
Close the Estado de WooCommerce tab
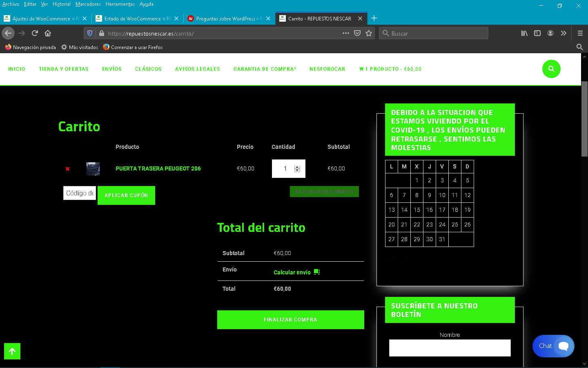[176, 18]
